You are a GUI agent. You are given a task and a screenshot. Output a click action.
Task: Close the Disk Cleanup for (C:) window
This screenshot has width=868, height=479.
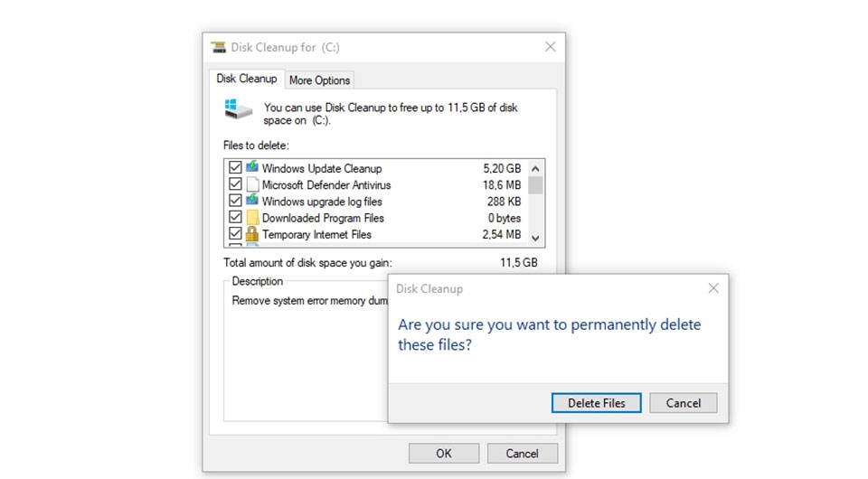coord(551,47)
